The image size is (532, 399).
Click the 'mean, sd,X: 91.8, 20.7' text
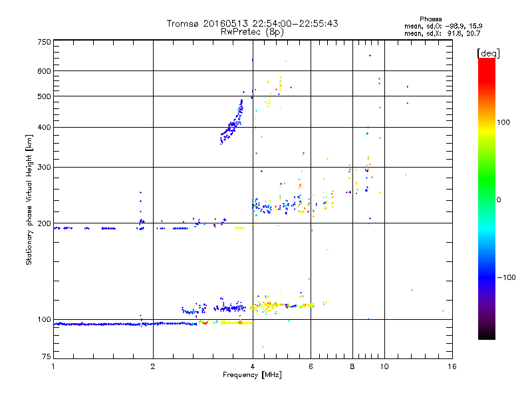(x=442, y=33)
